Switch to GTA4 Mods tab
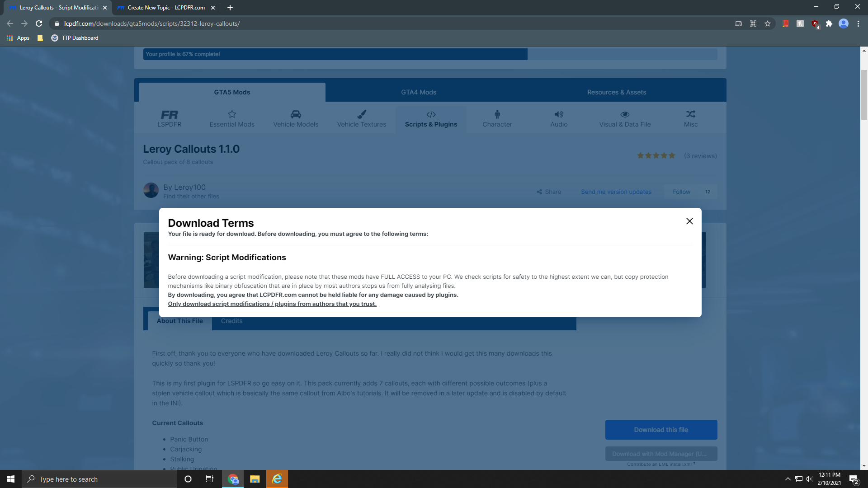This screenshot has width=868, height=488. point(419,92)
